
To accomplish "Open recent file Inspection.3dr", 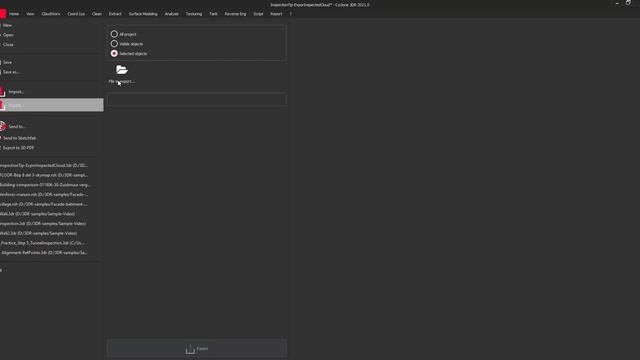I will [x=43, y=224].
